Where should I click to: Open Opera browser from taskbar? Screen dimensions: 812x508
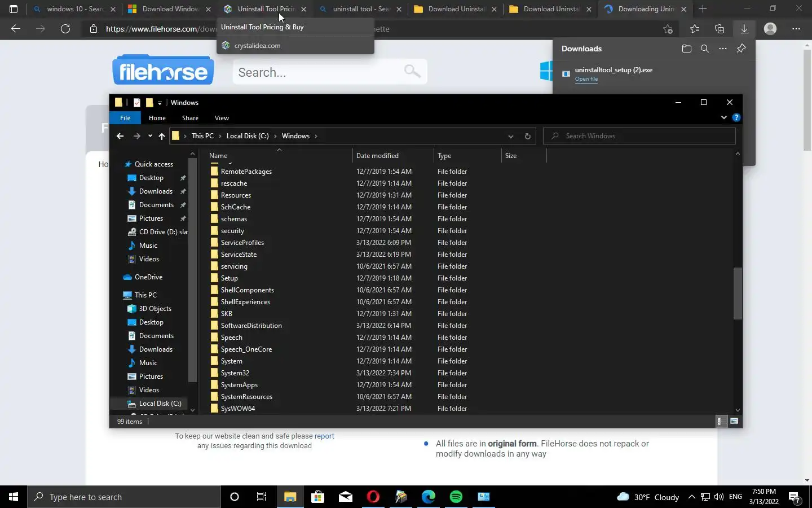coord(373,497)
